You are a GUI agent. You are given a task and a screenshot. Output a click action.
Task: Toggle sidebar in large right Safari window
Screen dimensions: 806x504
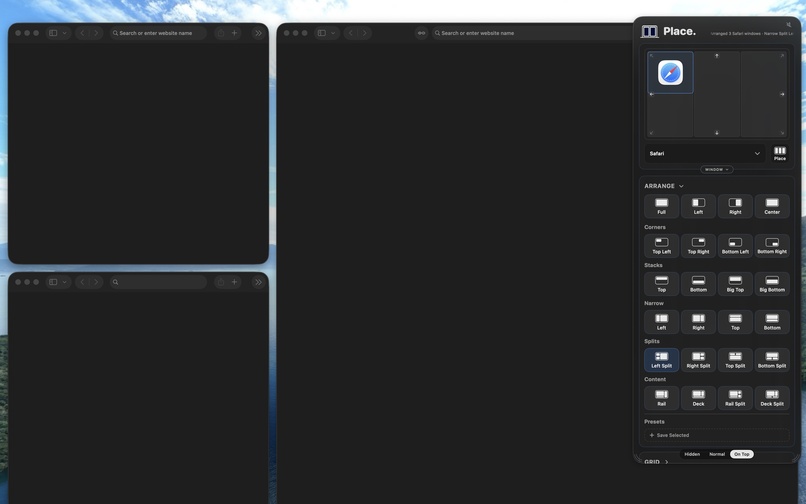tap(322, 33)
